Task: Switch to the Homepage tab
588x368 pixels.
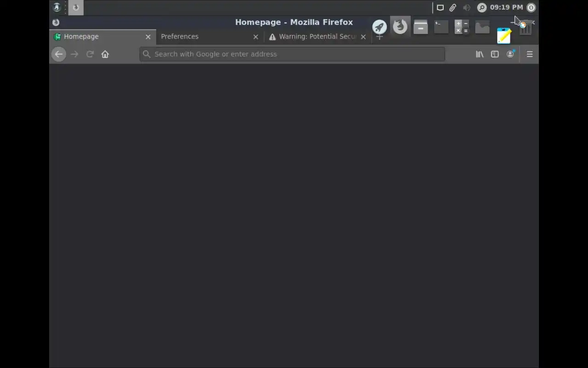Action: pyautogui.click(x=103, y=37)
